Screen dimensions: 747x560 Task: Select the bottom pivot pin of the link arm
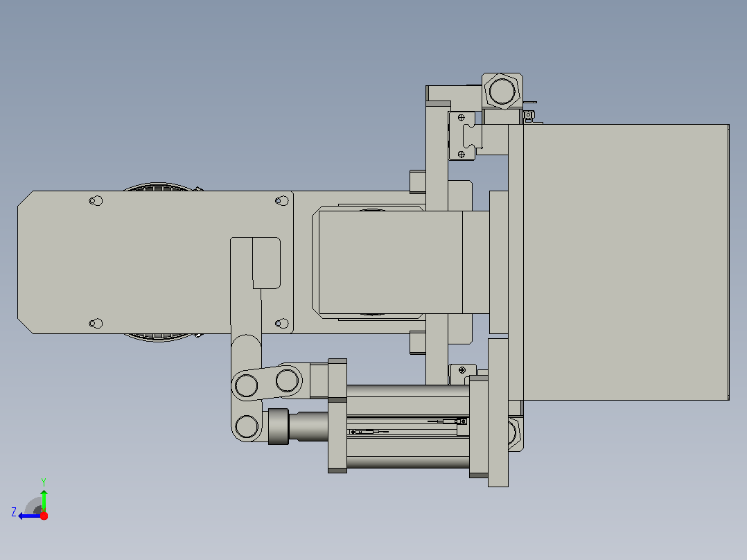point(247,426)
